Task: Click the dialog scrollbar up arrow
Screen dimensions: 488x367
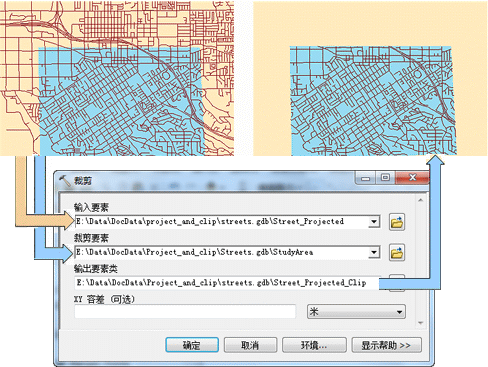Action: [x=420, y=200]
